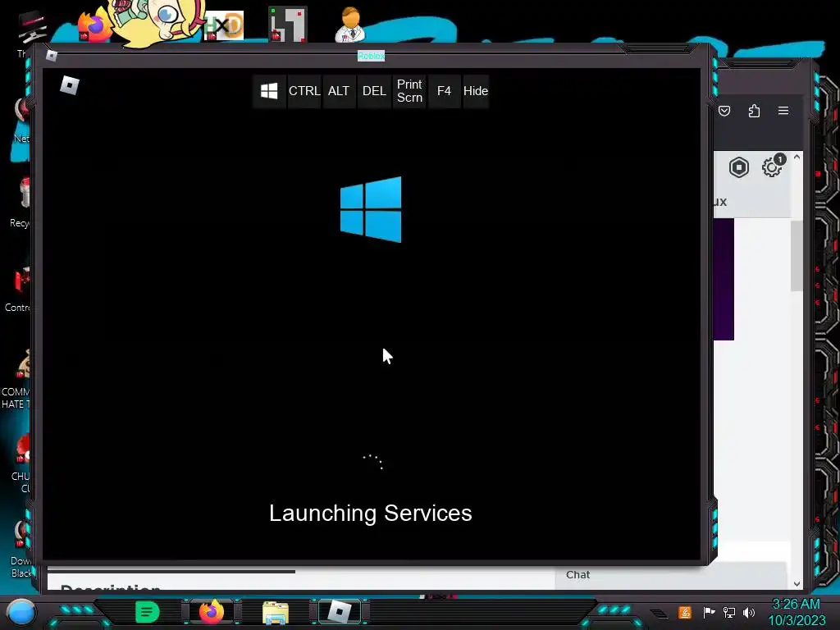Click the scrollbar up arrow in Firefox
Screen dimensions: 840x630
[797, 157]
